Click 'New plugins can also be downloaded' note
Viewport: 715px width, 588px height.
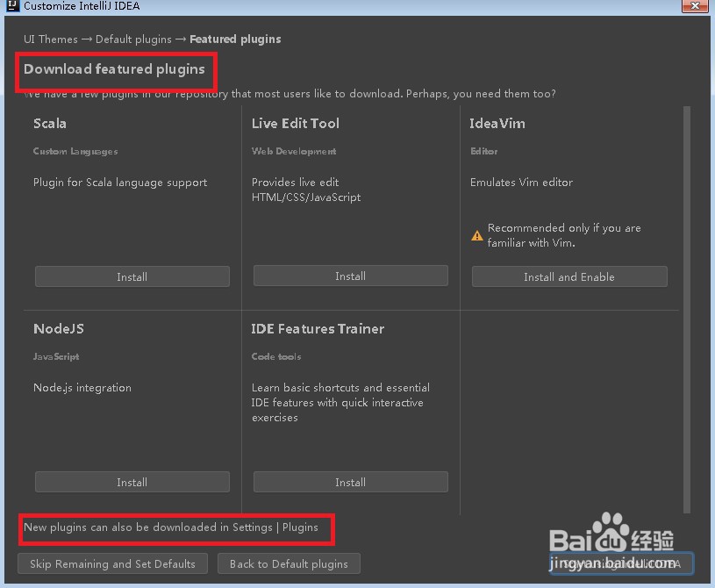click(171, 527)
